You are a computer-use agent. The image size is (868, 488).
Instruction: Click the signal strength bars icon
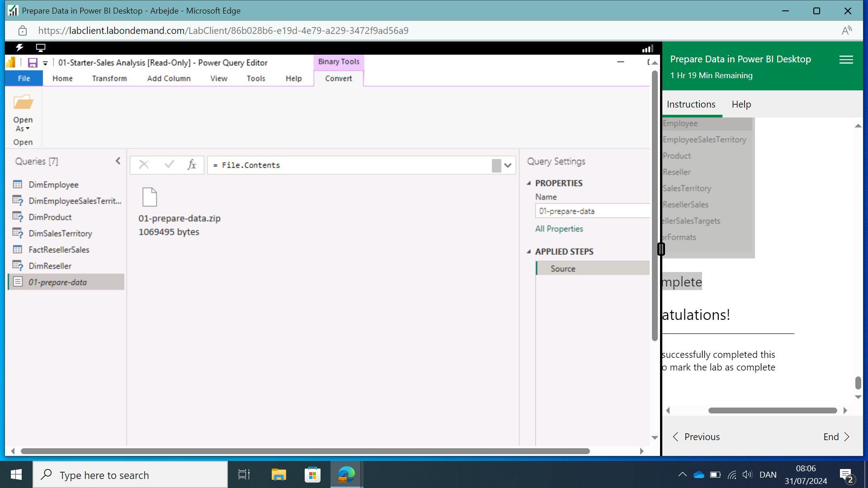click(x=648, y=48)
